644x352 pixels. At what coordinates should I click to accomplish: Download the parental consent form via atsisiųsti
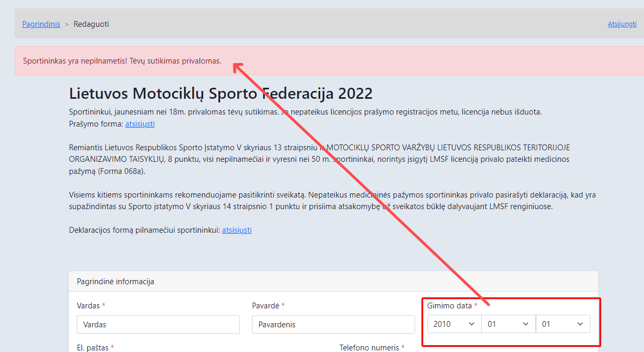point(140,124)
